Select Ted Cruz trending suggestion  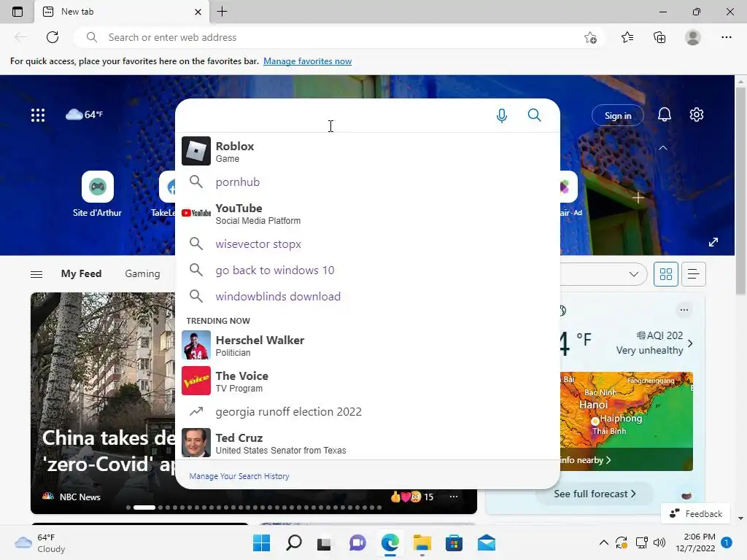click(368, 443)
